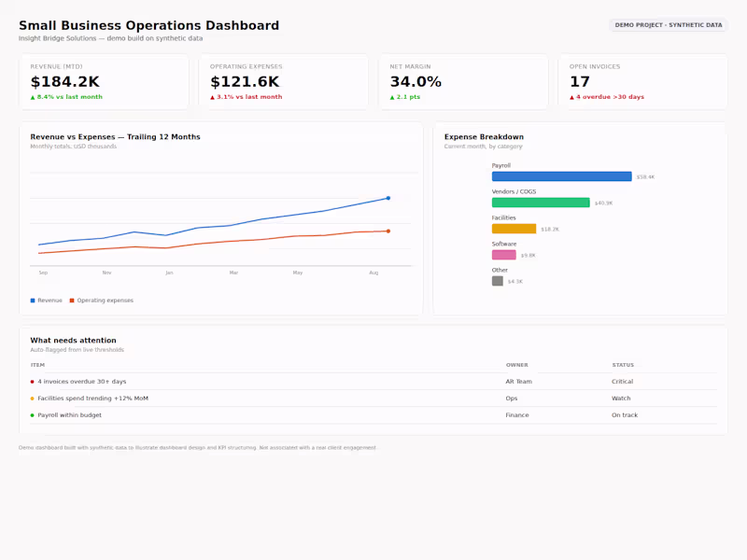Click the Expense Breakdown heading
Image resolution: width=747 pixels, height=560 pixels.
(484, 137)
